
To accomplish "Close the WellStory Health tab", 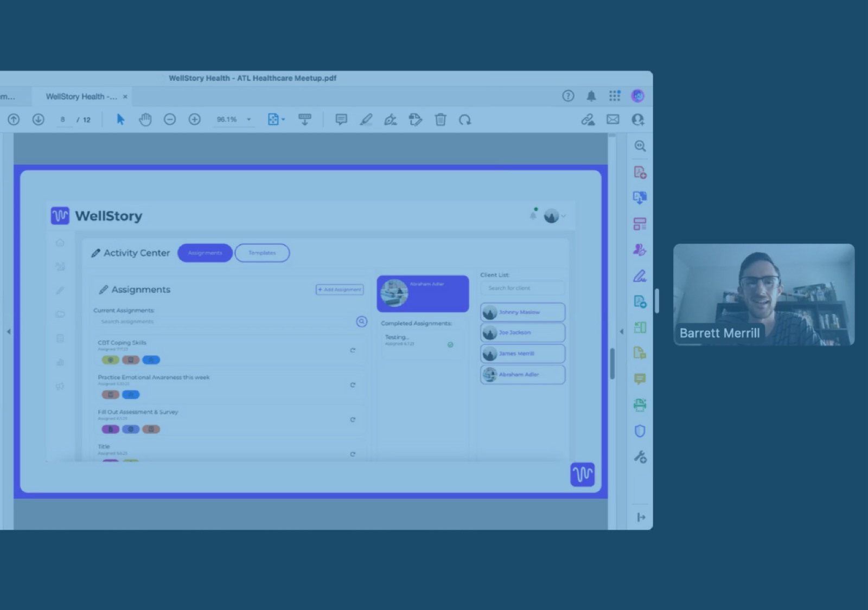I will 125,97.
